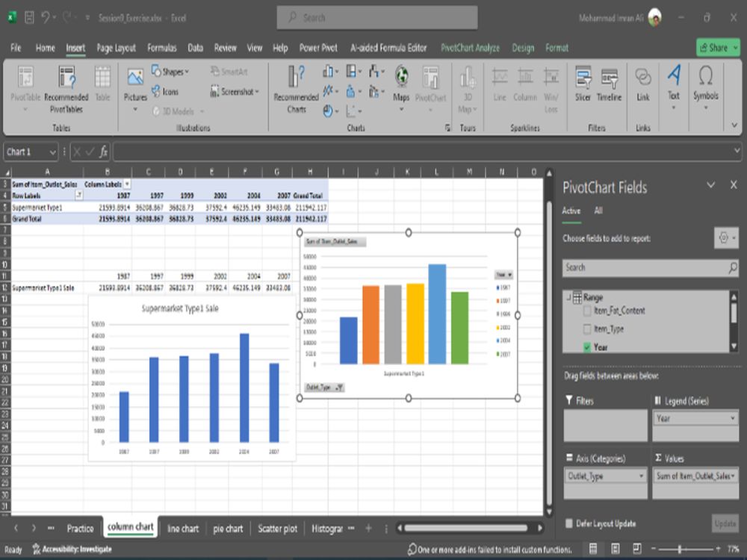This screenshot has height=560, width=747.
Task: Collapse the ribbon with chevron
Action: [x=734, y=125]
